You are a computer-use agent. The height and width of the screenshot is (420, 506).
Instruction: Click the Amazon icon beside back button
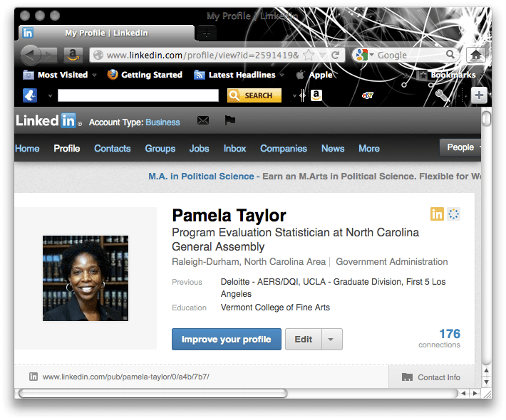(72, 55)
